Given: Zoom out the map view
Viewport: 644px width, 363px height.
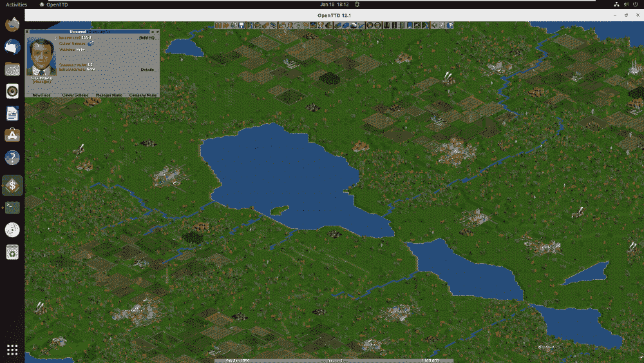Looking at the screenshot, I should point(377,26).
